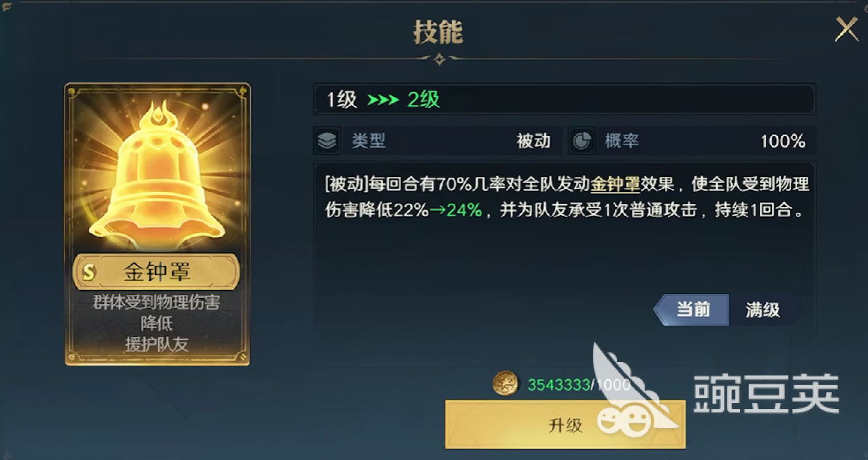This screenshot has height=460, width=868.
Task: Select the 金钟罩 name banner on card
Action: click(157, 272)
